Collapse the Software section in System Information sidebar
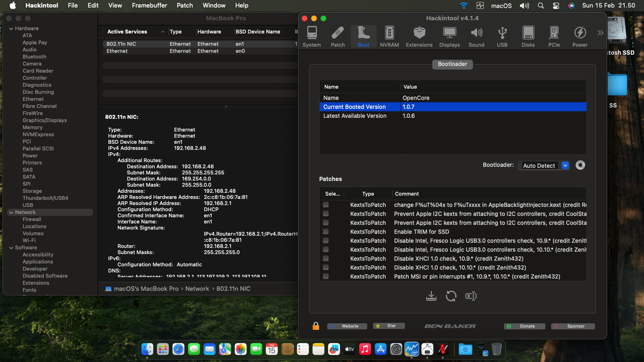Image resolution: width=644 pixels, height=362 pixels. point(11,248)
